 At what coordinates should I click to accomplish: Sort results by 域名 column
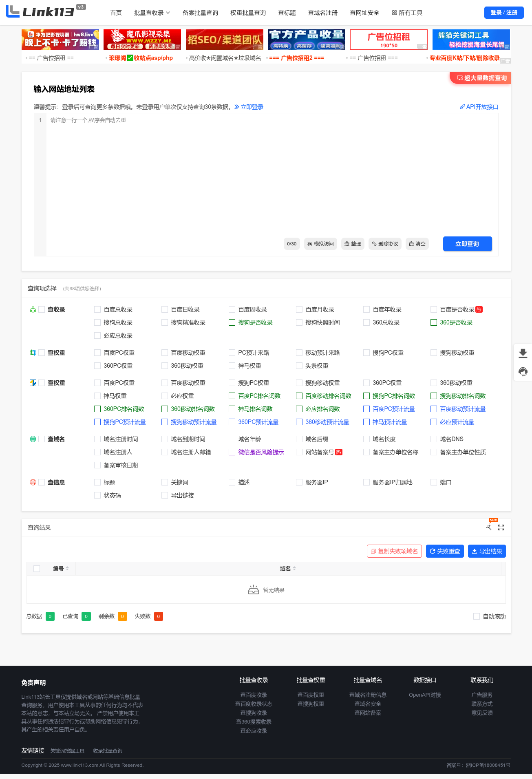pyautogui.click(x=288, y=569)
